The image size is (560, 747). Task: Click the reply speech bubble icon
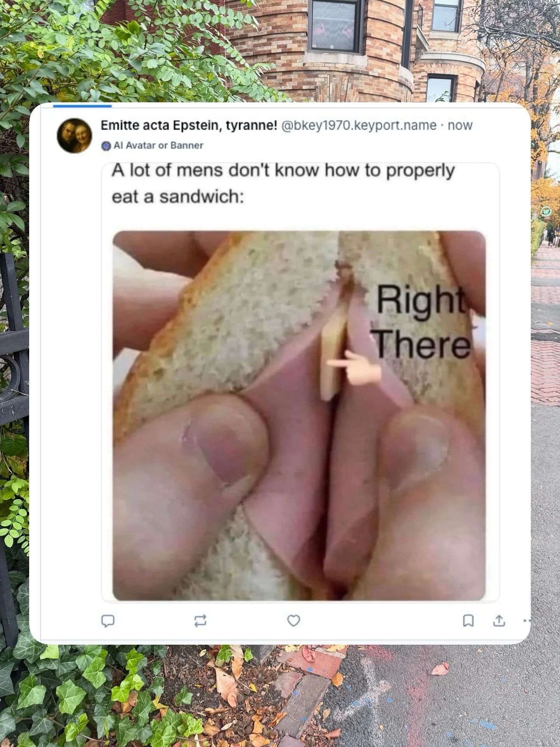tap(108, 621)
